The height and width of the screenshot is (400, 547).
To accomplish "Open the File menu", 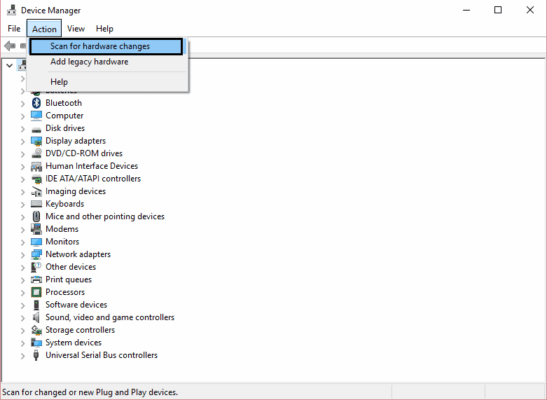I will pyautogui.click(x=14, y=29).
